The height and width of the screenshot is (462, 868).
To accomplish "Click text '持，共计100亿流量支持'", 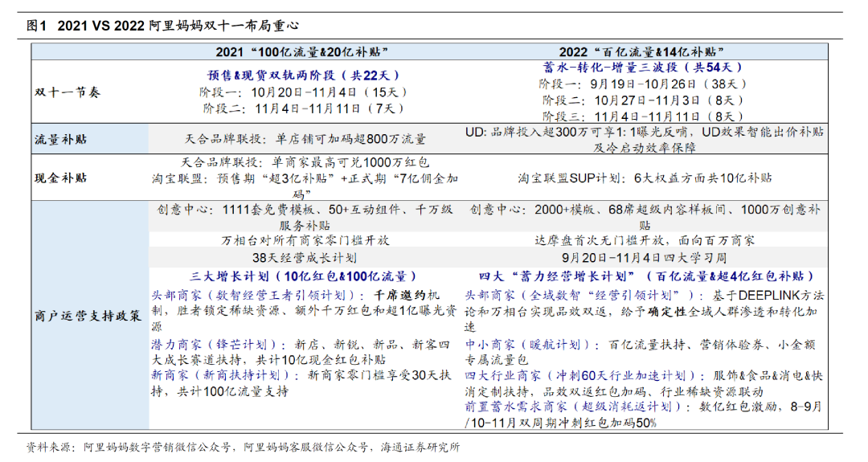I will point(219,392).
